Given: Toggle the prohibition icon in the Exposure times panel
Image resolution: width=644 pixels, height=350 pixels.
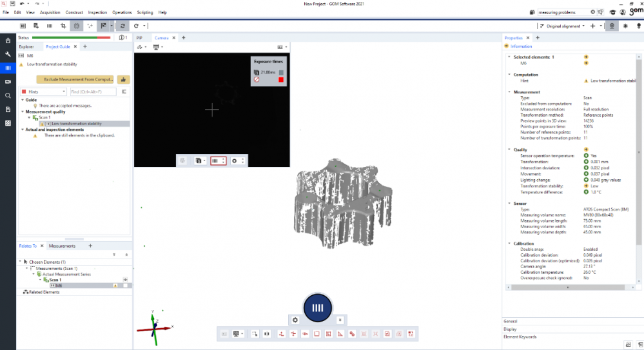Looking at the screenshot, I should pos(257,80).
